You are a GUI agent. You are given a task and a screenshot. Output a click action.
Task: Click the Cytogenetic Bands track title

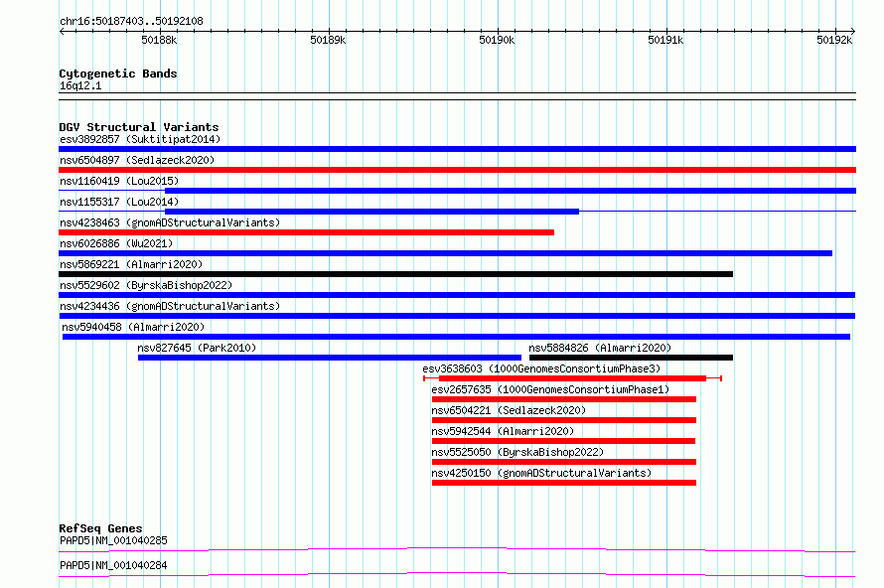(118, 73)
